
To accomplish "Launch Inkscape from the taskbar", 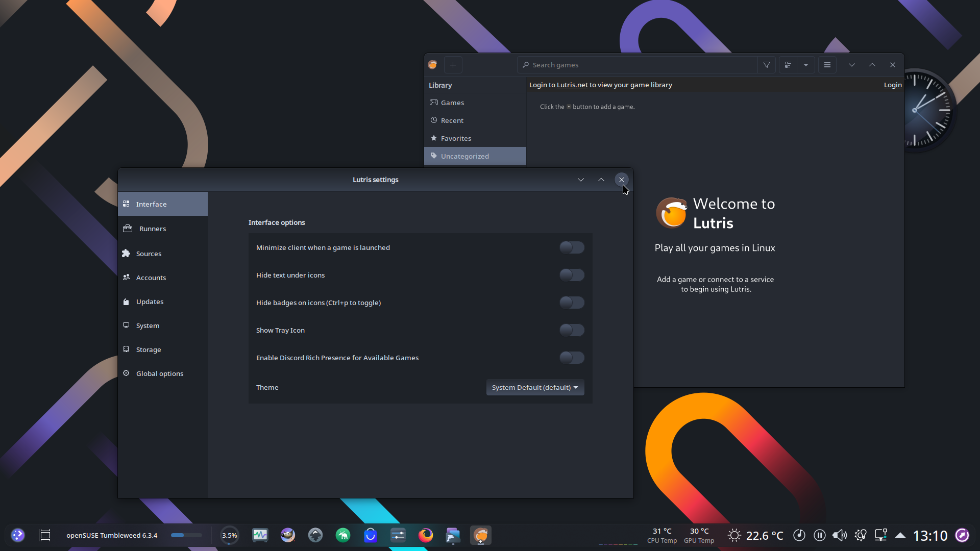I will pyautogui.click(x=315, y=535).
